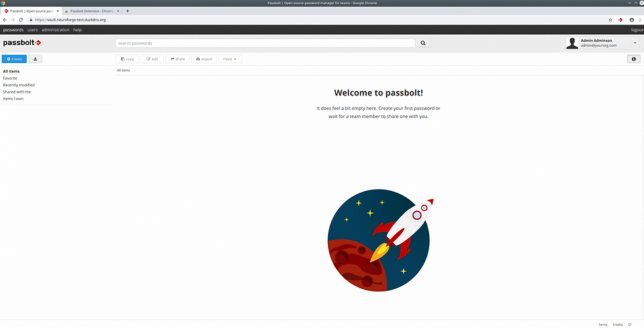Open the administration menu

55,30
